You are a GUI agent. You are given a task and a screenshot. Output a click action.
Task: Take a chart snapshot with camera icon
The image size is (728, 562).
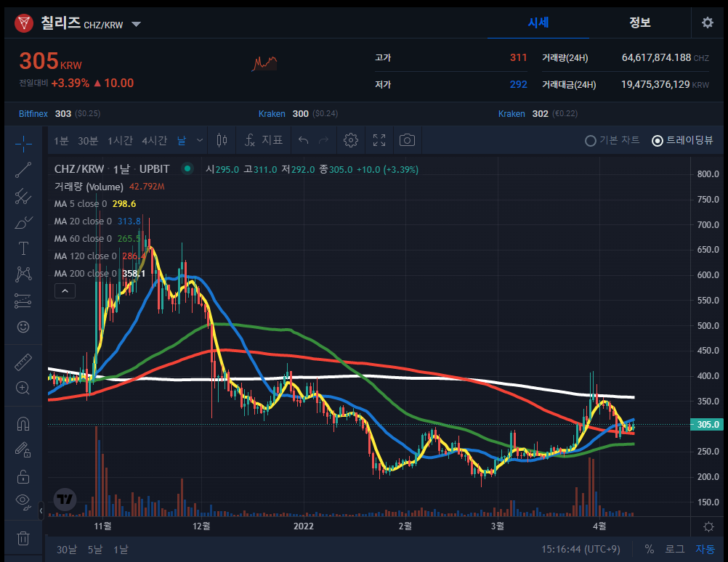click(407, 140)
